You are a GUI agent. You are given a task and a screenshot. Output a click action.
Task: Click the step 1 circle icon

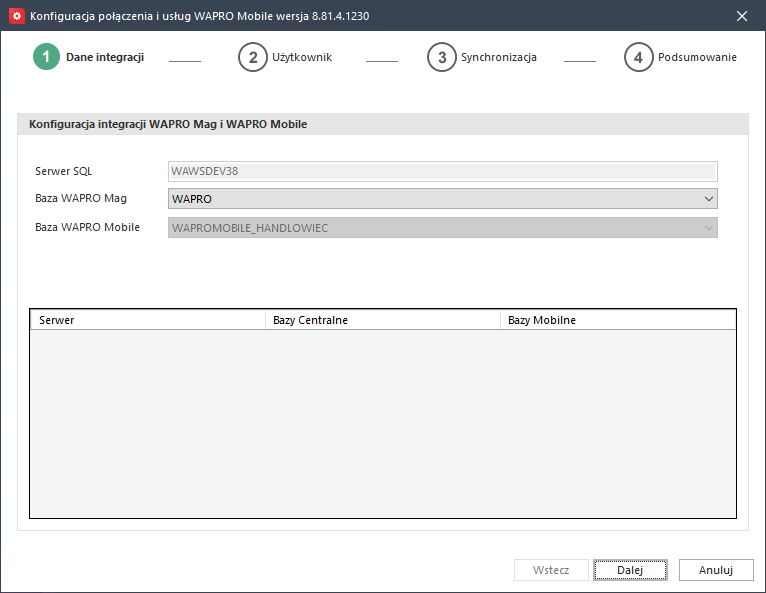(x=46, y=57)
